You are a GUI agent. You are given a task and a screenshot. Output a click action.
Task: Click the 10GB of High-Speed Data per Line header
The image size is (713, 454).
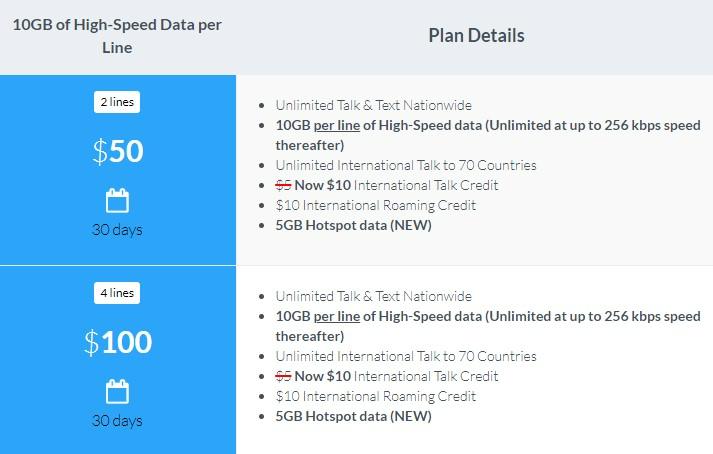117,36
